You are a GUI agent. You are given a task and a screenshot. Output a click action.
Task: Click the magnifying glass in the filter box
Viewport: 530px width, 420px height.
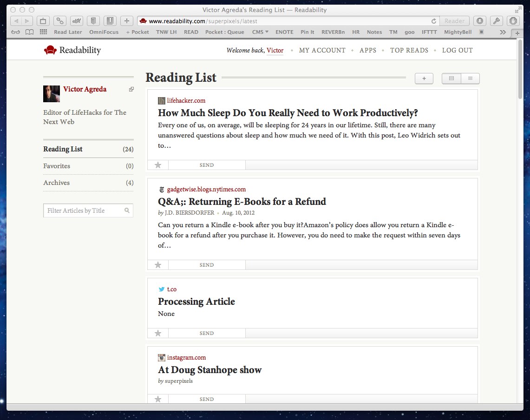coord(126,210)
